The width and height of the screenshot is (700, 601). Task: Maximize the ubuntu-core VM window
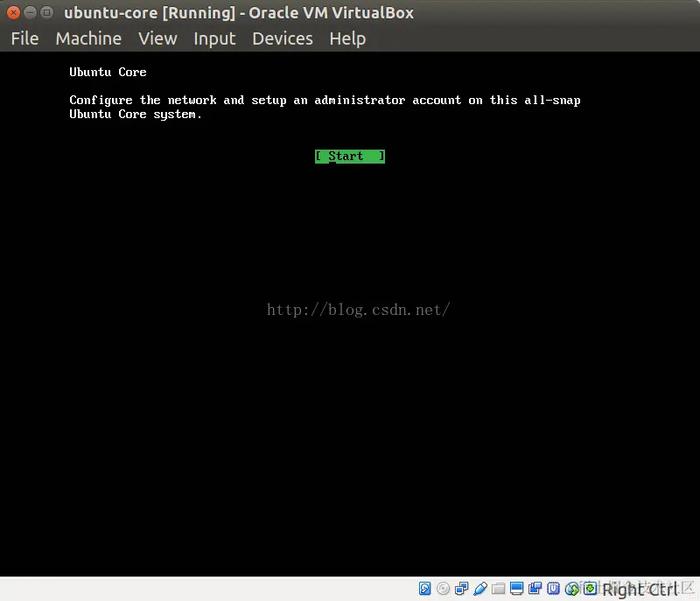click(46, 12)
